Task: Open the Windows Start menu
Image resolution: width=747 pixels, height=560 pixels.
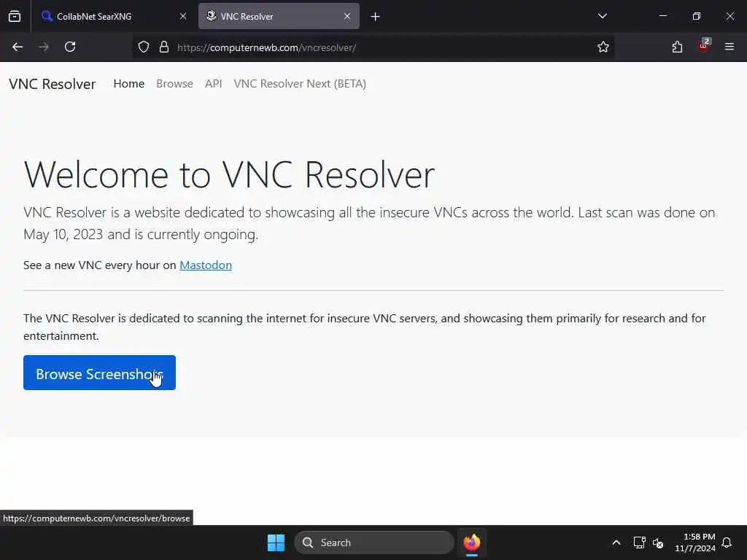Action: pos(276,542)
